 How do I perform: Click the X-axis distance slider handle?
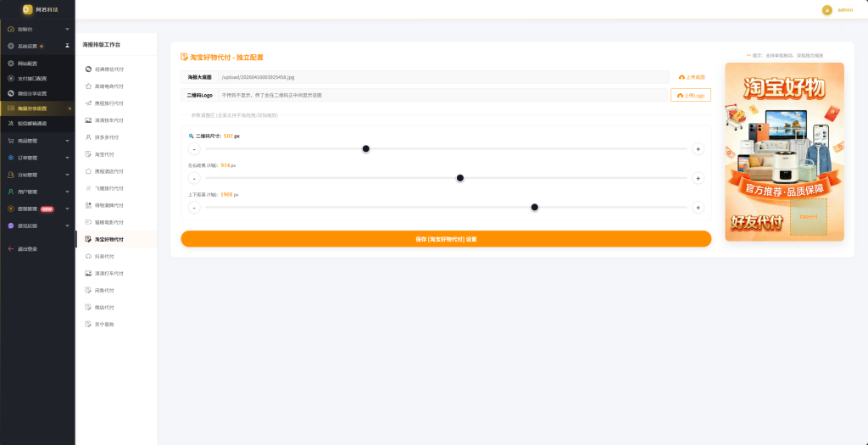click(x=460, y=178)
